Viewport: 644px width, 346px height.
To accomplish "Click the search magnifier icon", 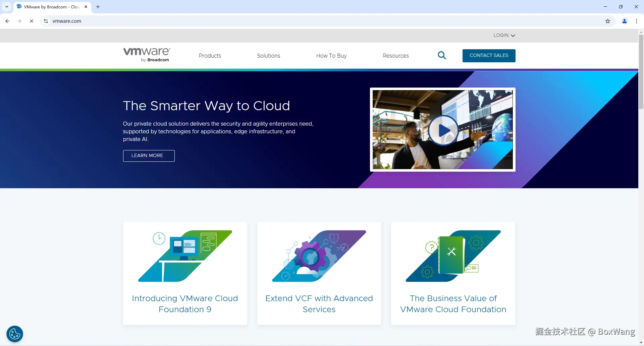I will [x=442, y=55].
